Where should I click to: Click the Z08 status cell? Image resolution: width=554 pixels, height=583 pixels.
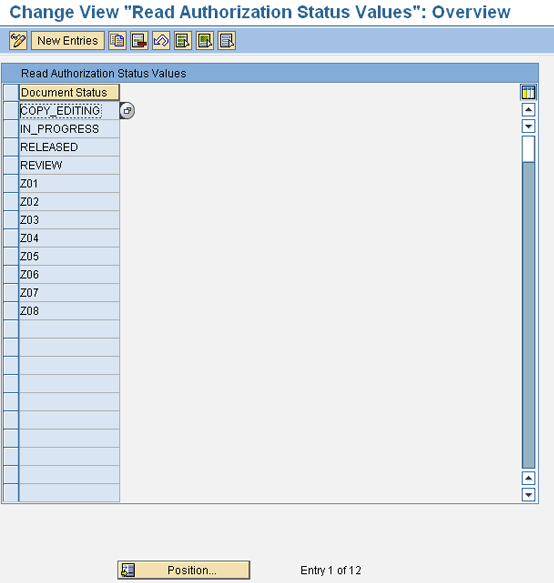[69, 311]
